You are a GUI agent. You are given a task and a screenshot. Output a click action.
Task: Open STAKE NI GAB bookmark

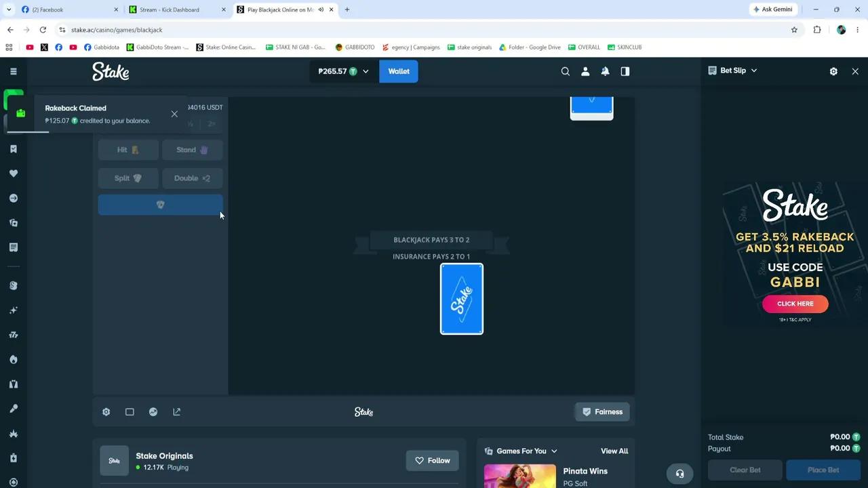295,47
